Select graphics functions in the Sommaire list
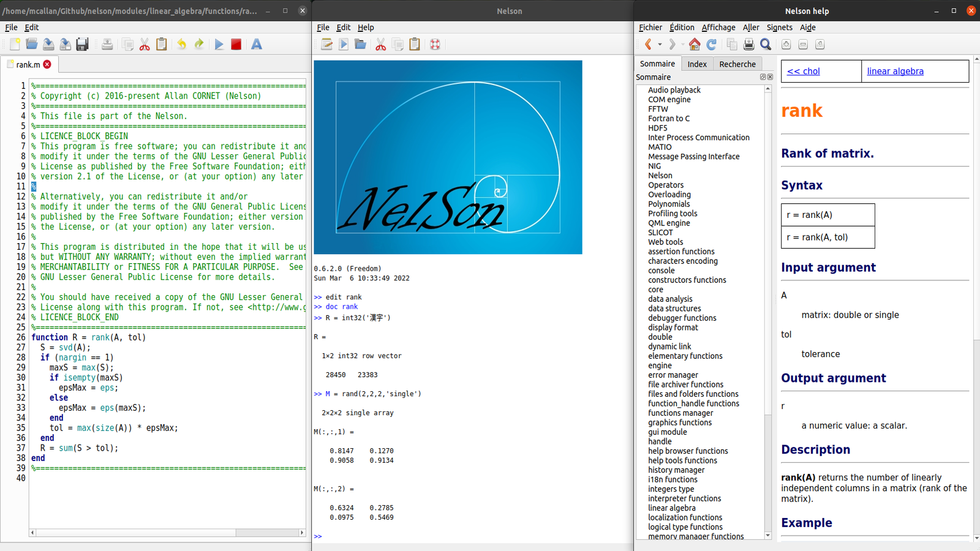980x551 pixels. pyautogui.click(x=680, y=422)
